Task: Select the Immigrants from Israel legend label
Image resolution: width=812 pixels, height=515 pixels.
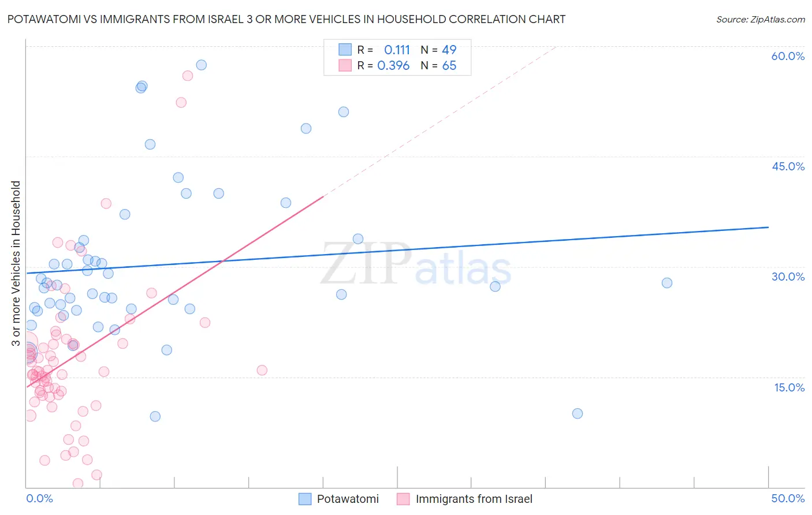Action: [474, 499]
